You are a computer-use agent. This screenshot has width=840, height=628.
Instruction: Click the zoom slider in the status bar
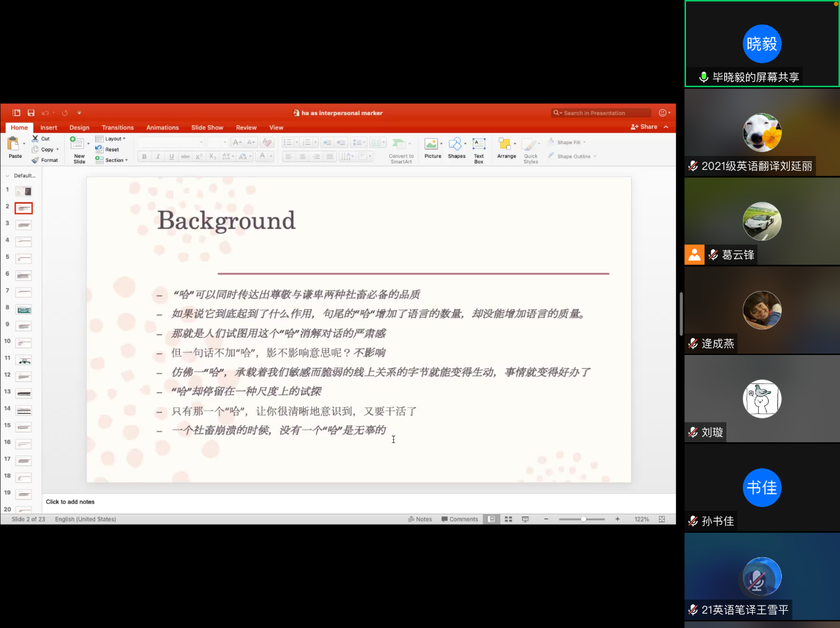[x=583, y=519]
